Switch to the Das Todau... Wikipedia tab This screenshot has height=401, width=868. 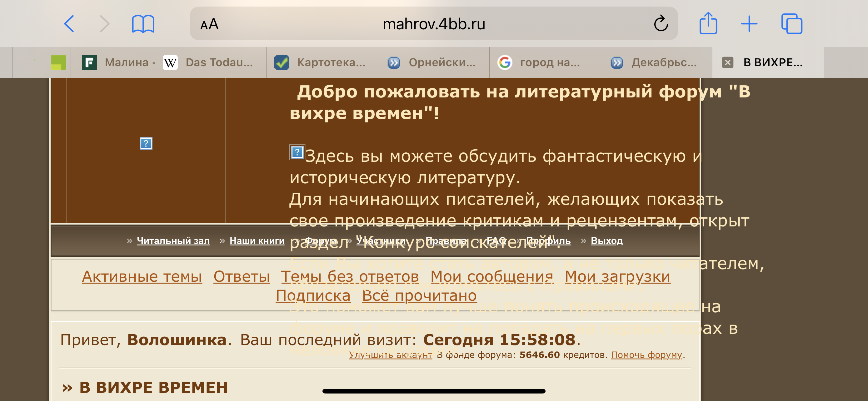(x=211, y=62)
